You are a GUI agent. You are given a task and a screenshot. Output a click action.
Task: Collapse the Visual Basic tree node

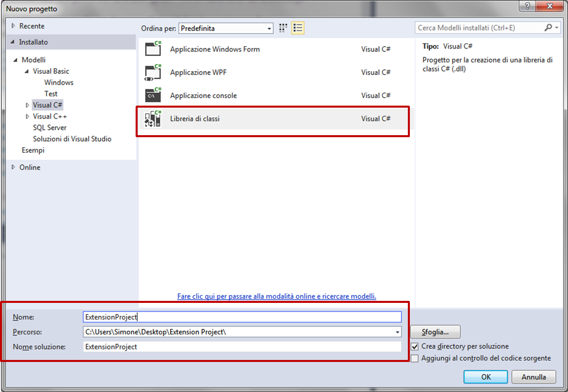click(x=27, y=71)
